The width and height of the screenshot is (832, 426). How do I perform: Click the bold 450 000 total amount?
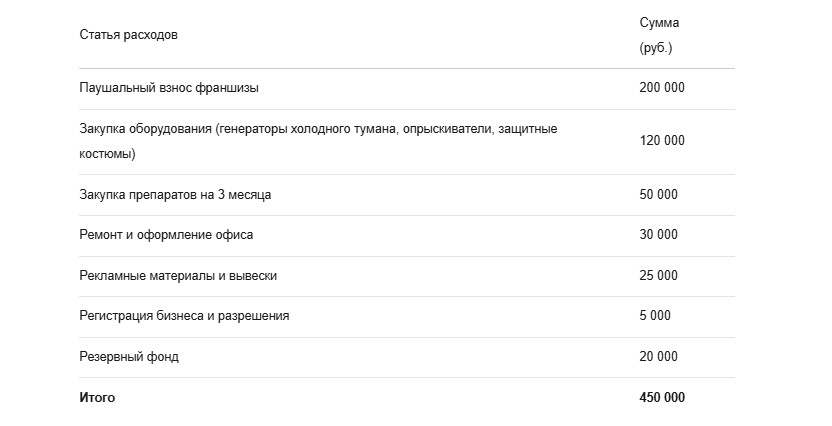click(x=662, y=397)
